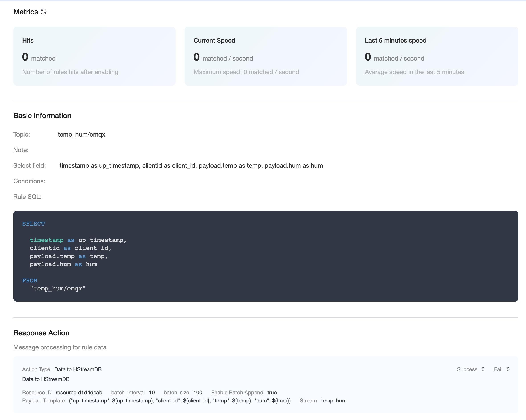Click the batch_size value 100

coord(198,392)
